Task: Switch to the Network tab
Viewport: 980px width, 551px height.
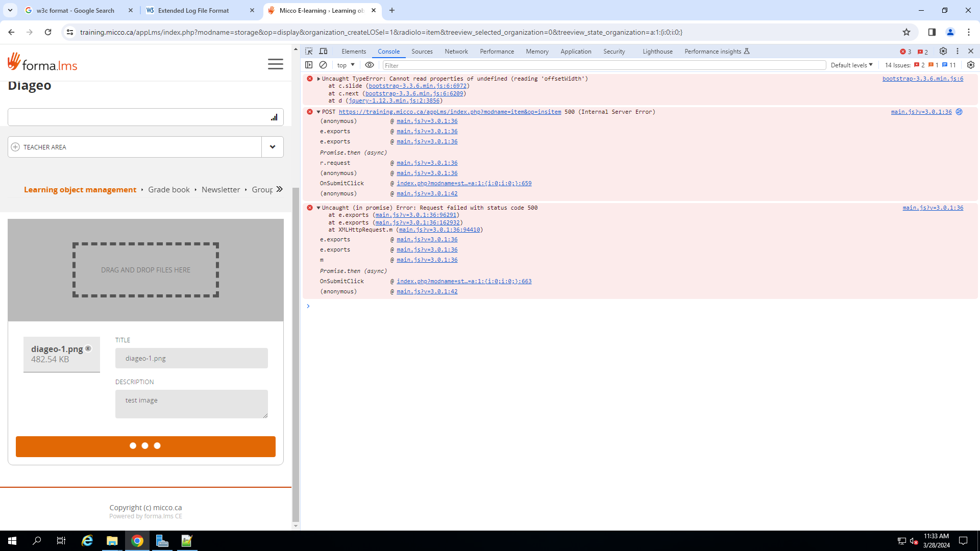Action: (x=456, y=52)
